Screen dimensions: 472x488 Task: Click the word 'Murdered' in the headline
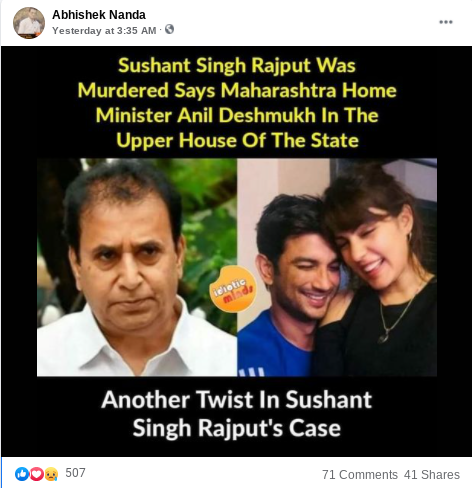pyautogui.click(x=123, y=90)
